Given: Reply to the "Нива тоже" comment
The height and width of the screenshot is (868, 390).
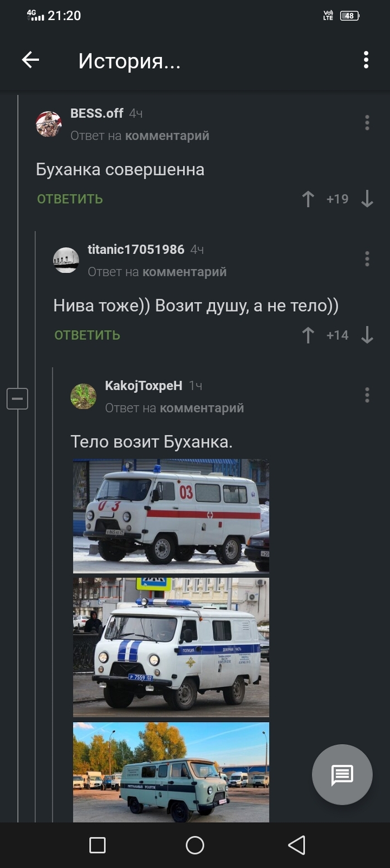Looking at the screenshot, I should [87, 335].
